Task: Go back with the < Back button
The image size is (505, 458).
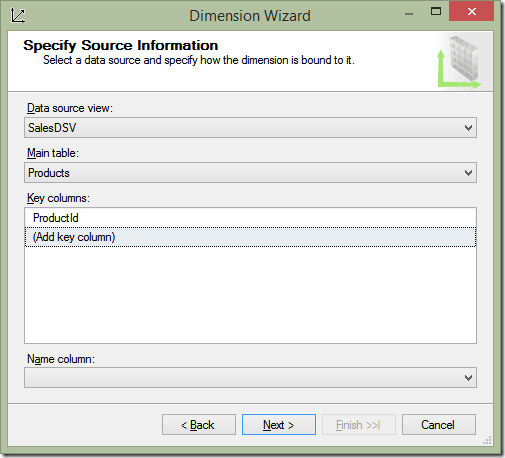Action: [x=199, y=425]
